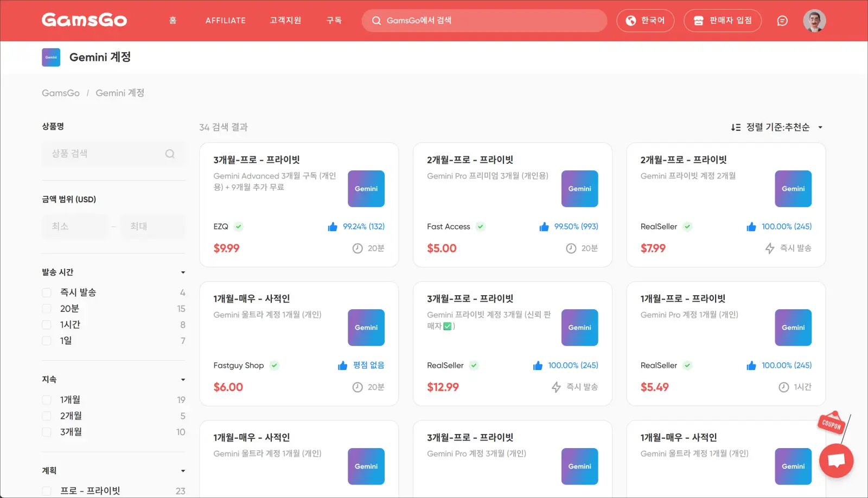Screen dimensions: 868x498
Task: Collapse the 발송 시간 filter section
Action: click(183, 272)
